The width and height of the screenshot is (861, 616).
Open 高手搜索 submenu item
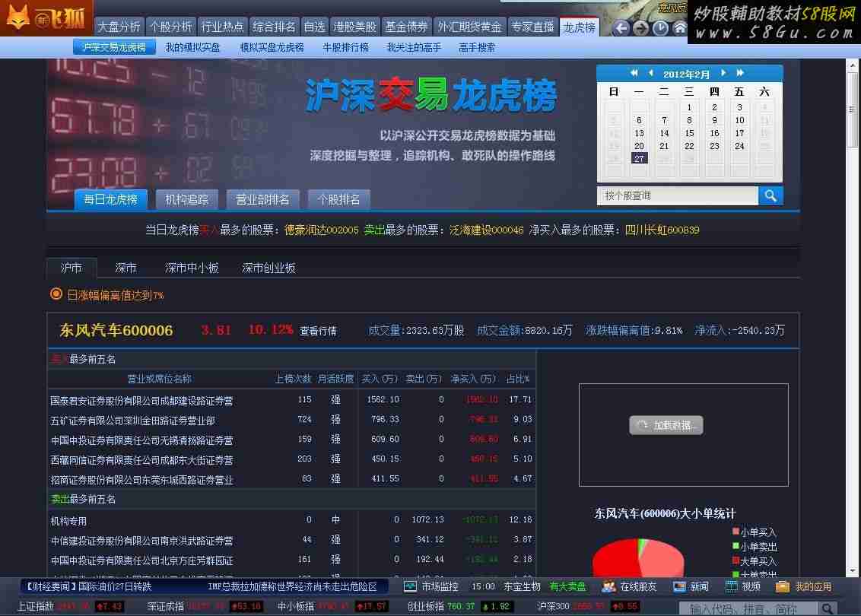coord(477,48)
